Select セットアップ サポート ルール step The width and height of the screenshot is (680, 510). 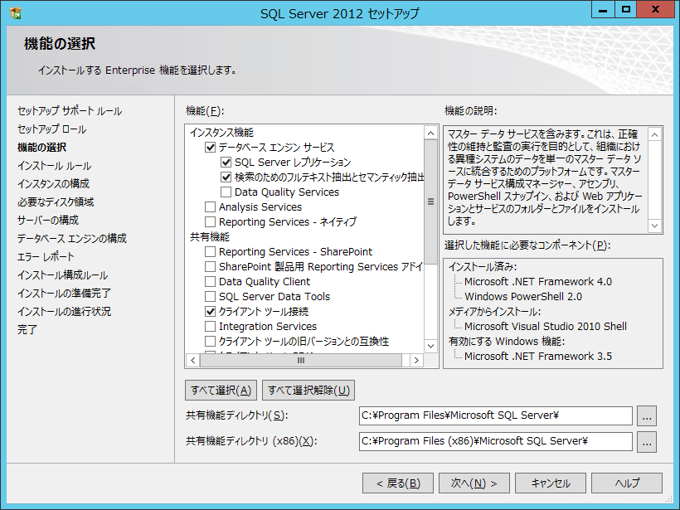(x=69, y=111)
